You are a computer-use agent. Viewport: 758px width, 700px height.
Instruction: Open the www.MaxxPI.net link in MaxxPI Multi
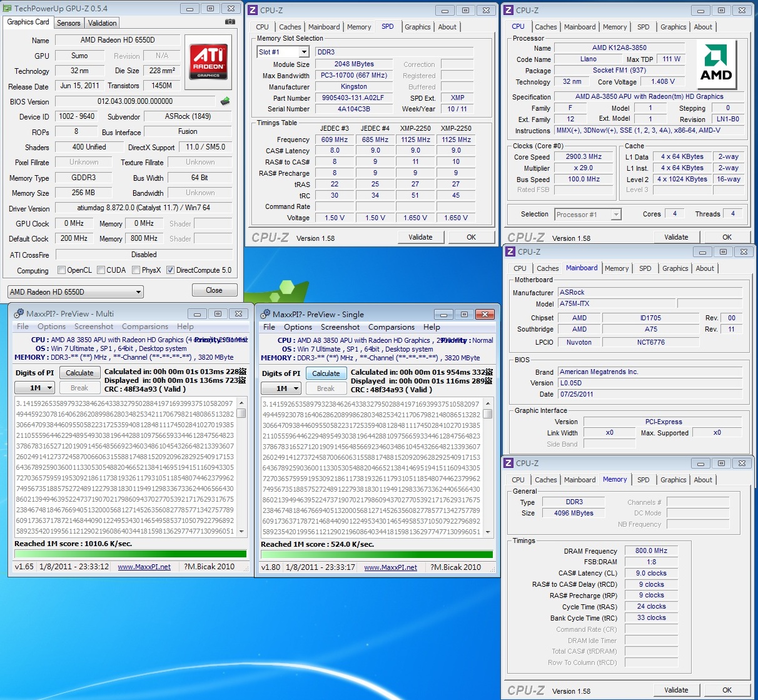(144, 567)
